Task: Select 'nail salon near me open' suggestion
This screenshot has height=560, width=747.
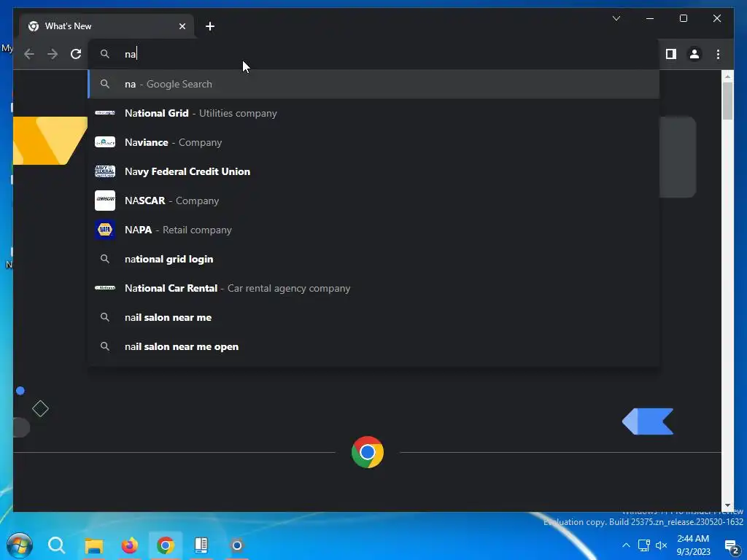Action: coord(373,346)
